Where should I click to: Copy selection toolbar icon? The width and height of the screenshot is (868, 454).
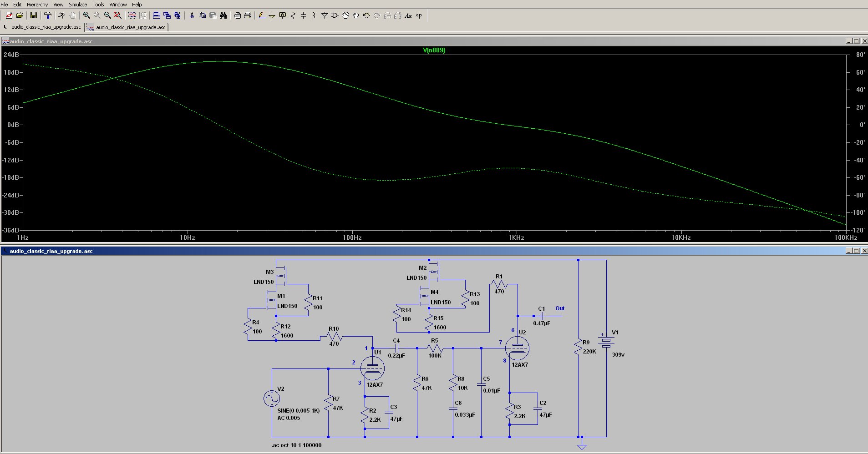click(202, 15)
